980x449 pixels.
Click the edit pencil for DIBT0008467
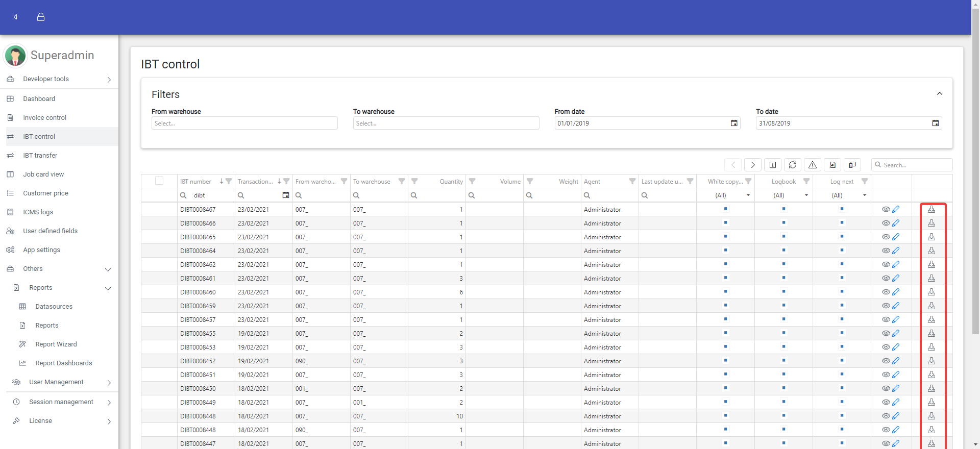(x=896, y=209)
